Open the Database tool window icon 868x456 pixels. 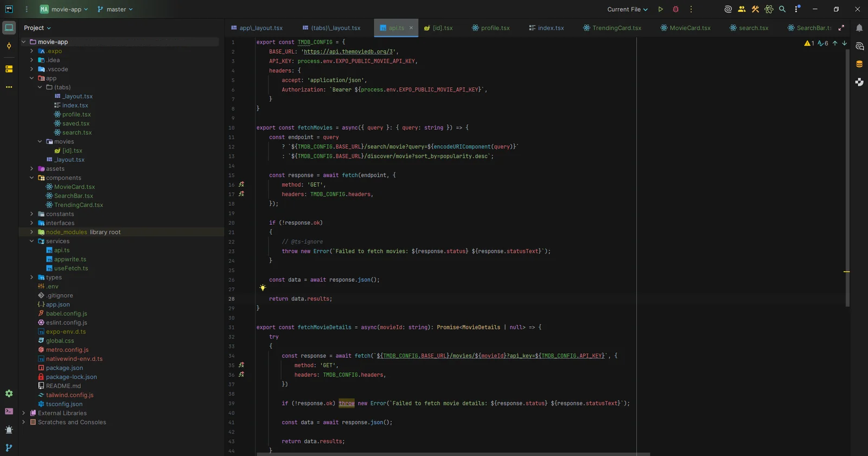click(859, 64)
